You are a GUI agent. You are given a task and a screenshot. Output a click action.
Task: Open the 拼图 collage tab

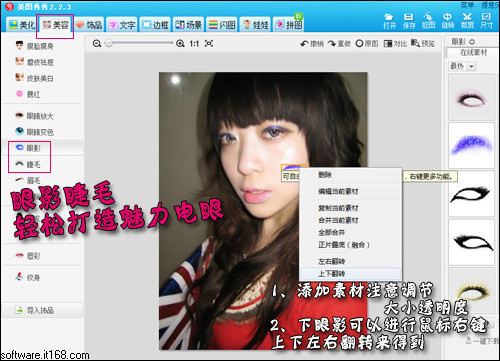[x=289, y=25]
